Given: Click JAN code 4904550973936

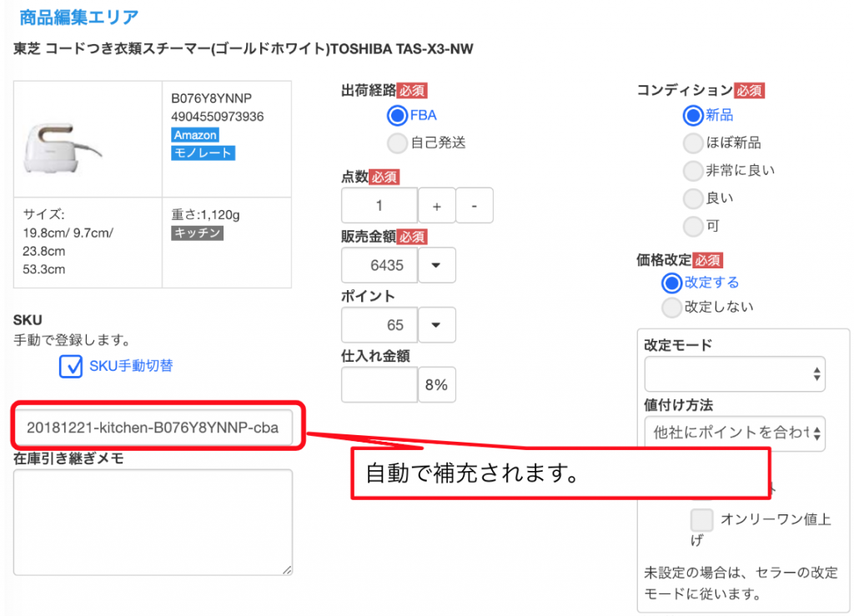Looking at the screenshot, I should (218, 117).
